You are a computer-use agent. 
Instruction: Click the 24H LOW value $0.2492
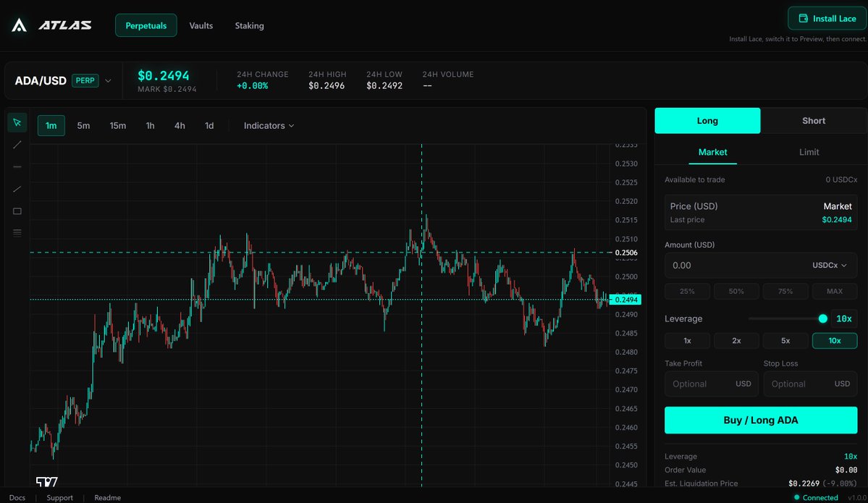pos(384,86)
